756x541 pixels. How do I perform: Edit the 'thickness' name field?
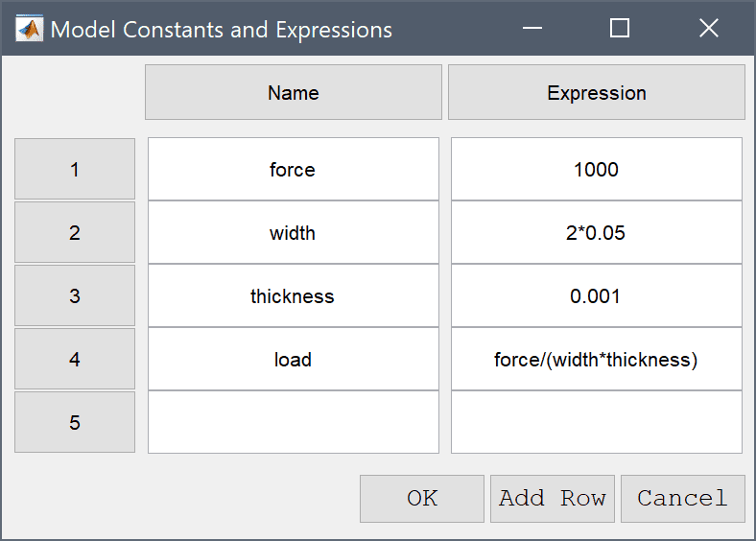click(294, 295)
